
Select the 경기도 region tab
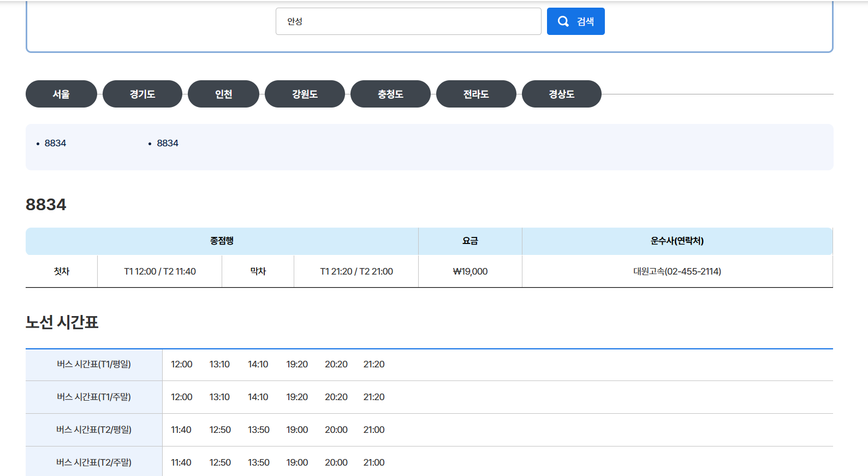[x=142, y=94]
